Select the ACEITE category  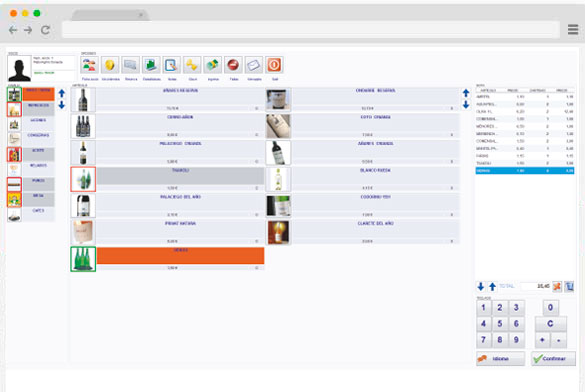tap(38, 154)
